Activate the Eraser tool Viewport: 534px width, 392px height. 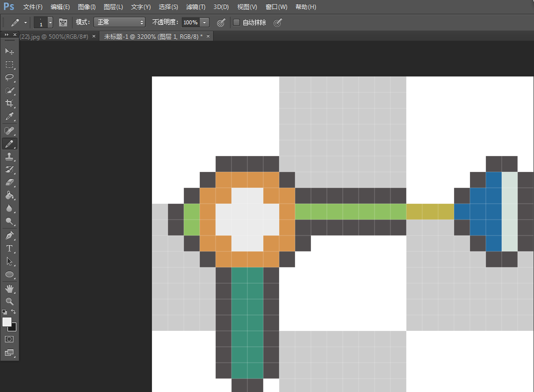pyautogui.click(x=9, y=182)
